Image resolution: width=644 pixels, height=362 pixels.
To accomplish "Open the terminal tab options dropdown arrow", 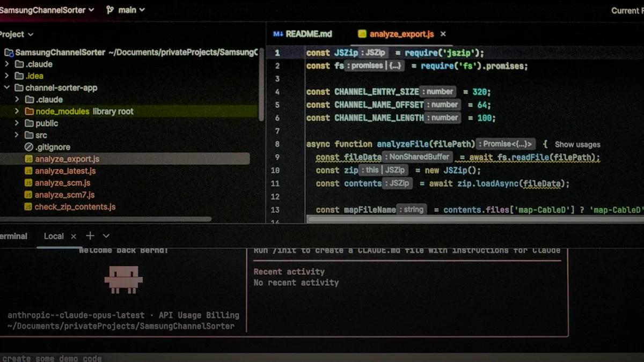I will pos(106,236).
